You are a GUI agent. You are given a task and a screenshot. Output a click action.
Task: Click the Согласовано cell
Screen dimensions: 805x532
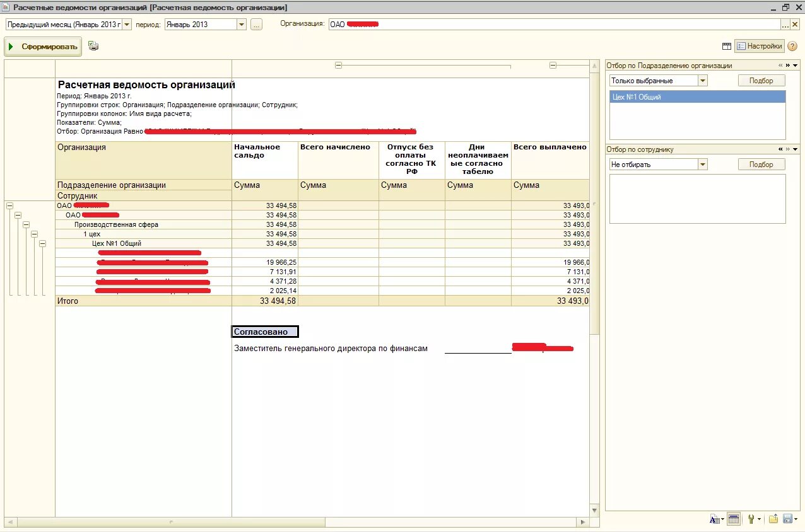click(x=265, y=332)
